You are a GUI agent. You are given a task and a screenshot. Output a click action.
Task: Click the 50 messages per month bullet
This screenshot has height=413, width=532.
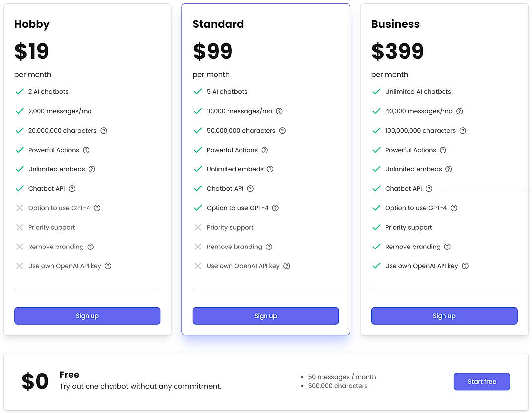[341, 377]
